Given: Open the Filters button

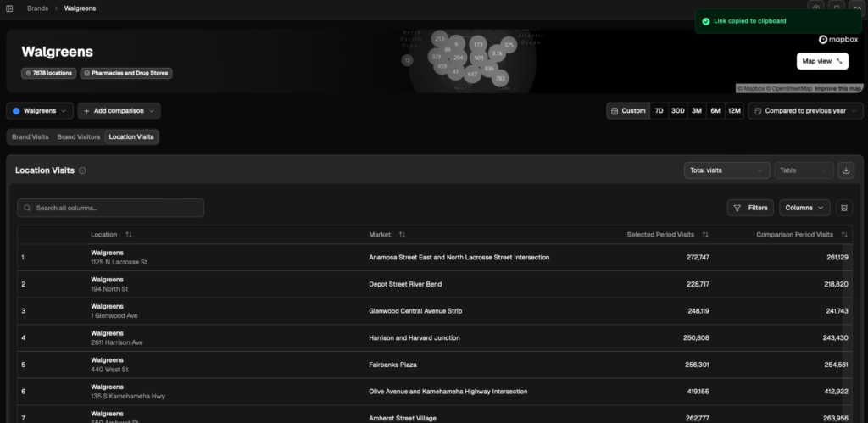Looking at the screenshot, I should click(x=750, y=208).
